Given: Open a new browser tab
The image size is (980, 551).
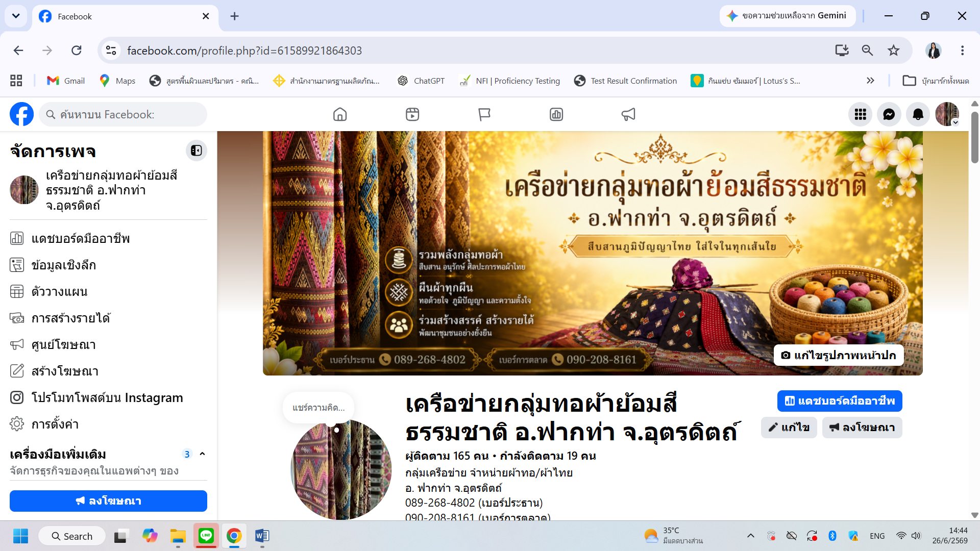Looking at the screenshot, I should (234, 16).
